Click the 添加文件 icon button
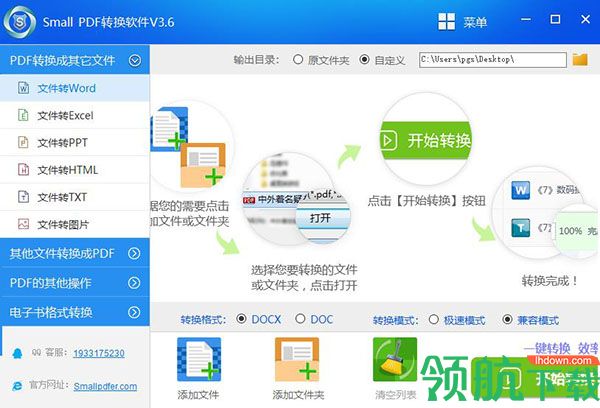Screen dimensions: 600x408 tap(199, 359)
